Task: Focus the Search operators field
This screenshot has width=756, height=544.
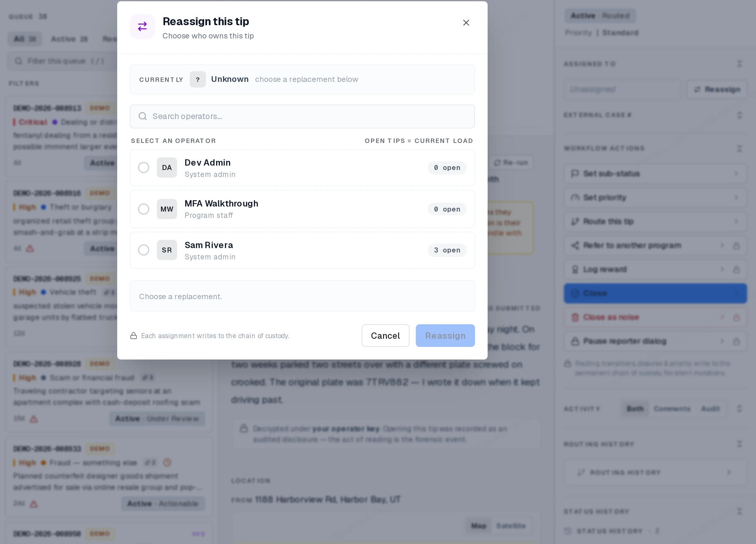Action: 302,116
